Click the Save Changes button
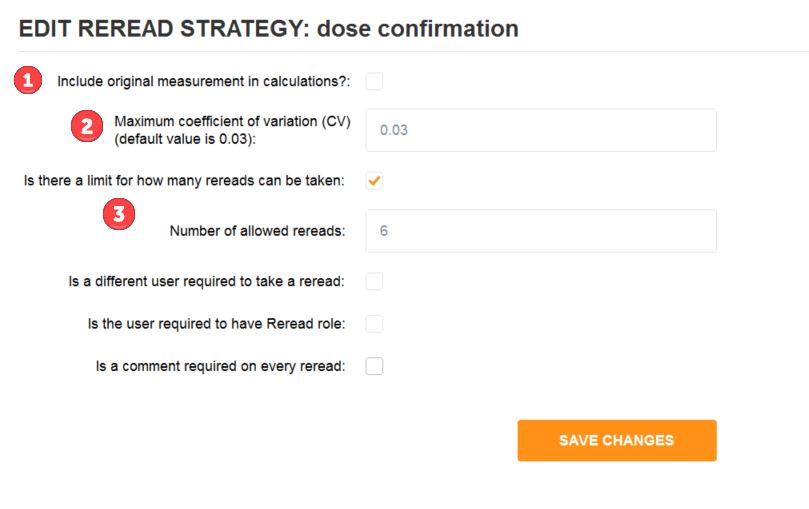 coord(617,440)
